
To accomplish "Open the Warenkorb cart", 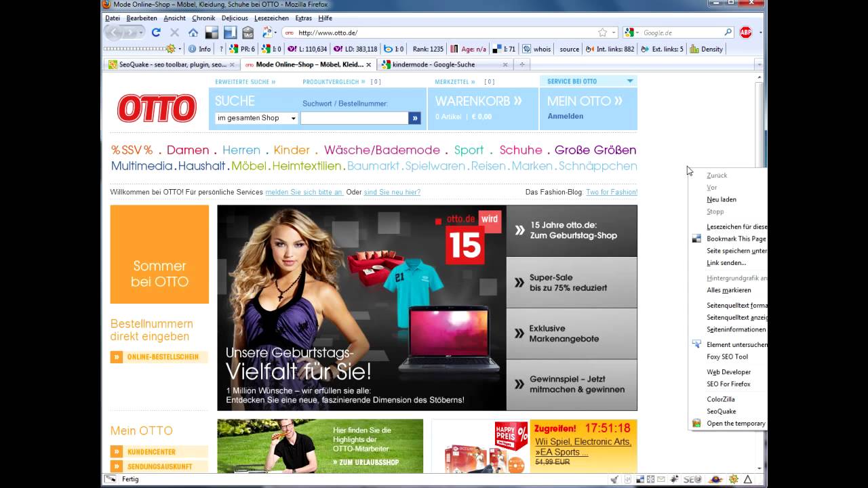I will (x=479, y=101).
